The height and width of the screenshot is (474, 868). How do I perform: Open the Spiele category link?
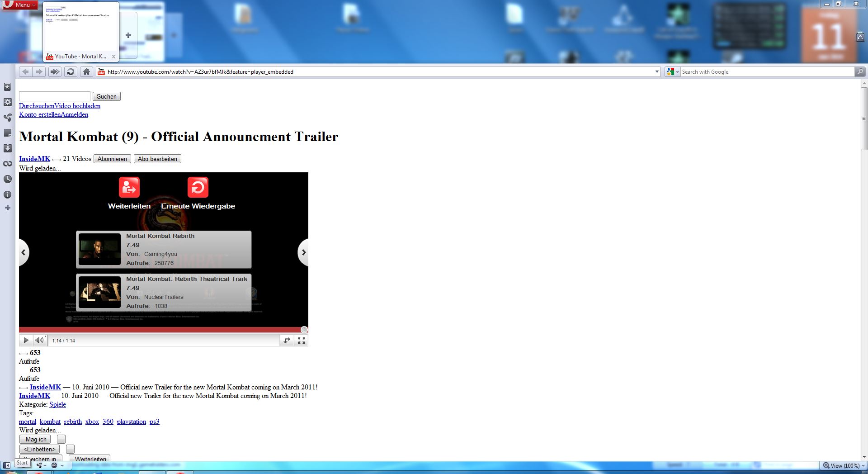click(x=57, y=404)
